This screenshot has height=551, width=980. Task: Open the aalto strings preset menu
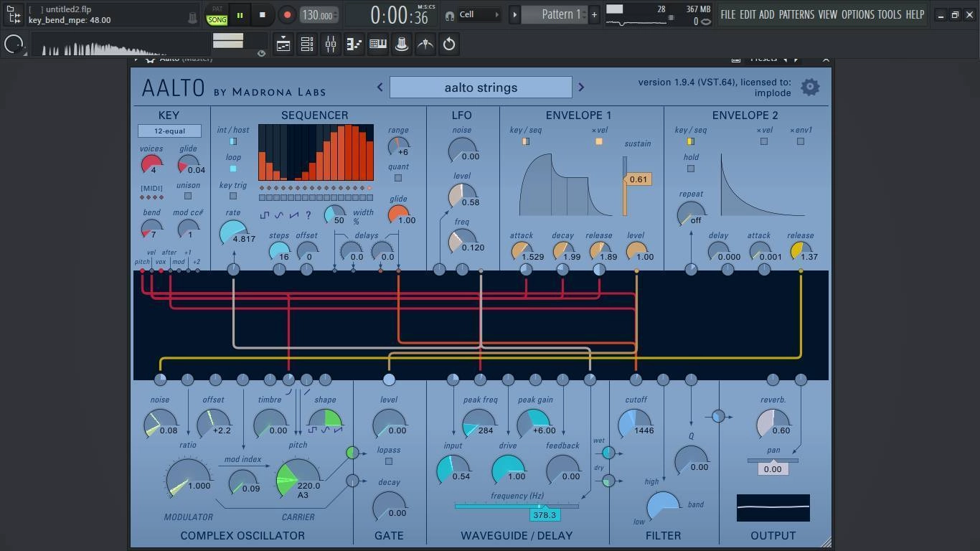481,88
